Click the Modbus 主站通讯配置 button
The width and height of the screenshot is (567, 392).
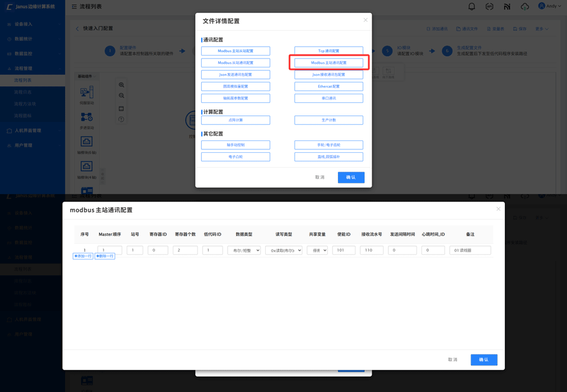328,63
